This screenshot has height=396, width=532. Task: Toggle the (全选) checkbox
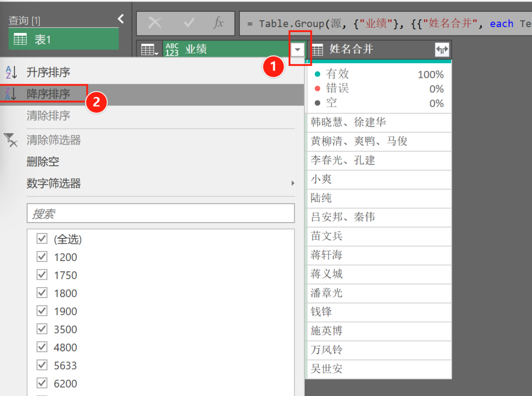tap(42, 238)
